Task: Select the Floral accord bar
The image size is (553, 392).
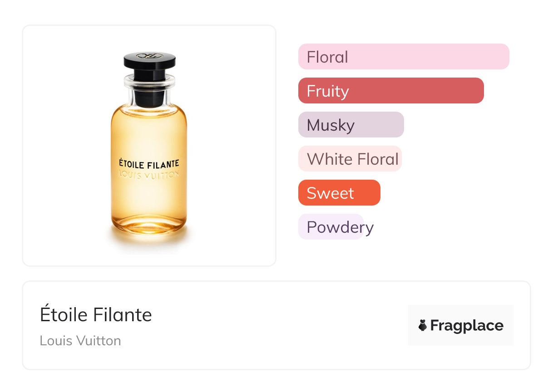Action: (404, 57)
